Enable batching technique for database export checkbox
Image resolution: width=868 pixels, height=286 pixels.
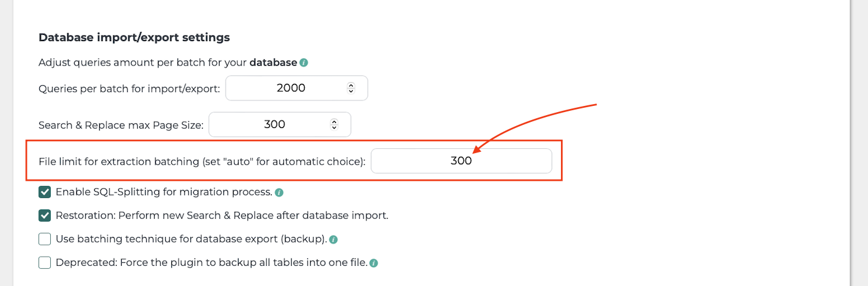[x=45, y=239]
